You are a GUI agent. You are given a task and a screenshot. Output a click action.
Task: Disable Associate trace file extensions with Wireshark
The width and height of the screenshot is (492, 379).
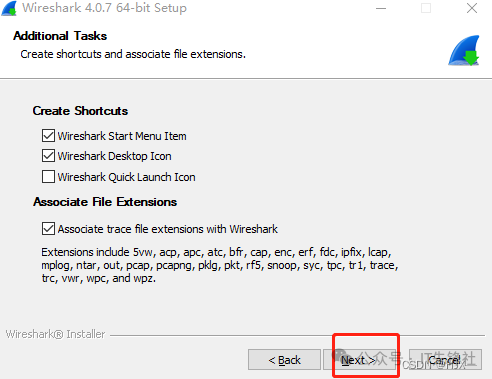[48, 229]
